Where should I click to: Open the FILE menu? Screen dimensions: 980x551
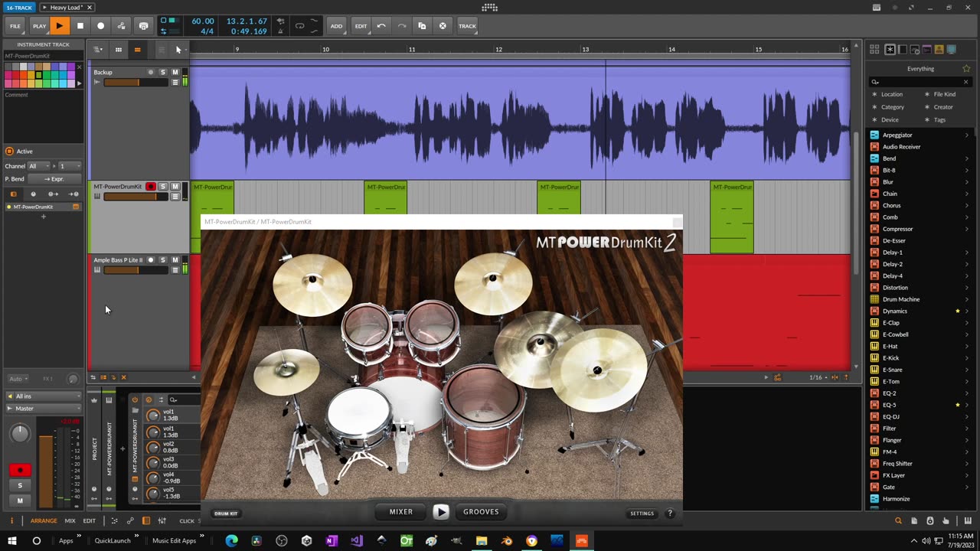15,26
